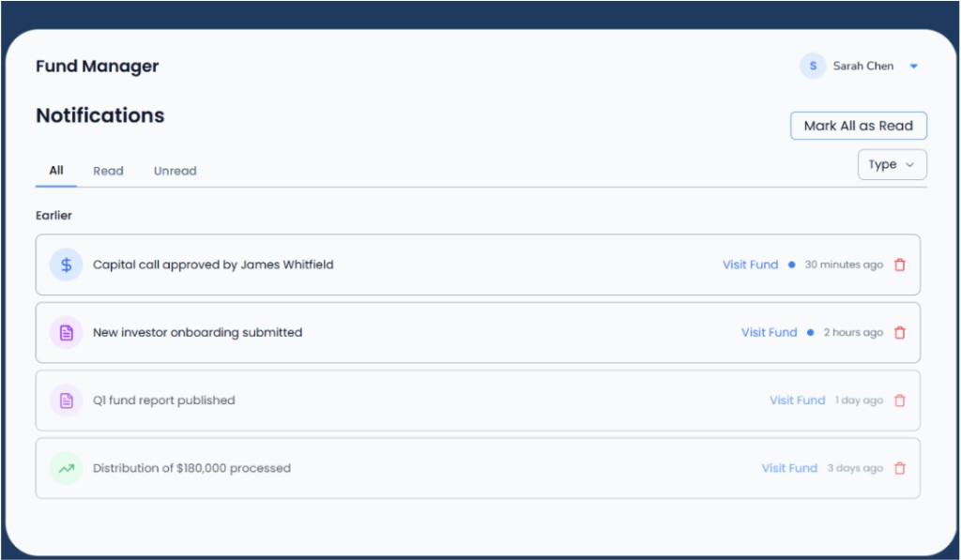Delete the capital call approved notification
961x560 pixels.
pos(900,265)
